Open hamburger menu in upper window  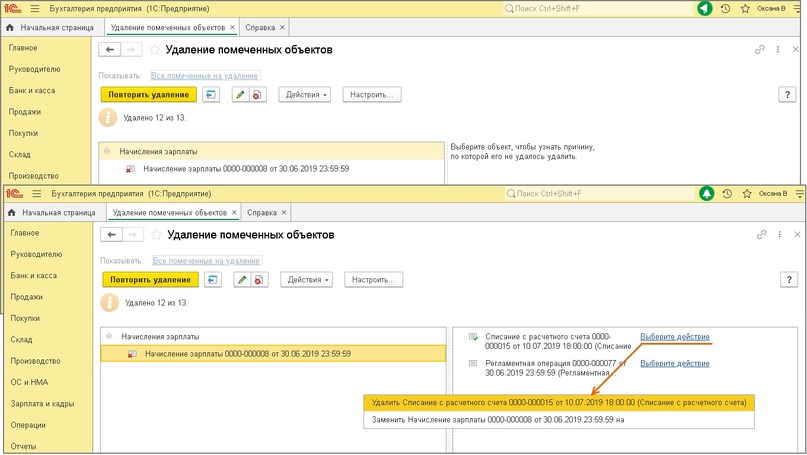pyautogui.click(x=34, y=9)
